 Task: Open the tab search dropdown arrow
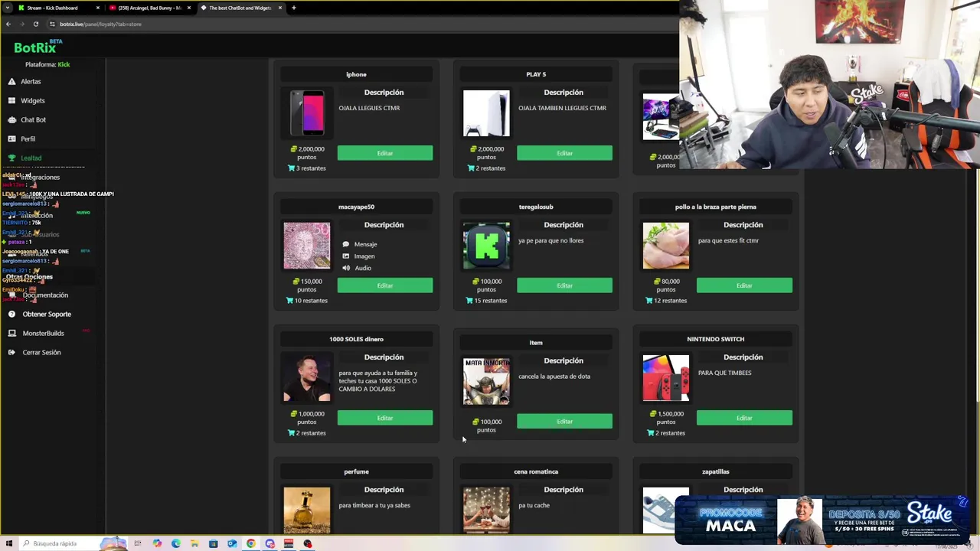click(7, 8)
